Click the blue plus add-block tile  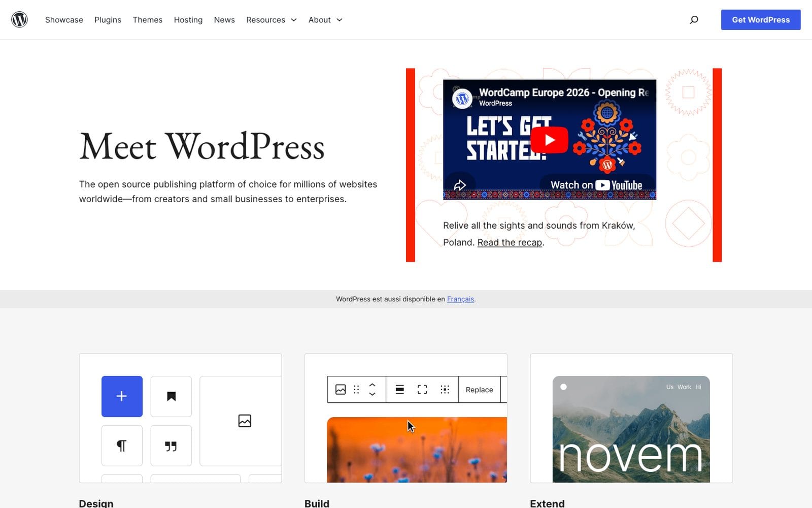pos(122,396)
